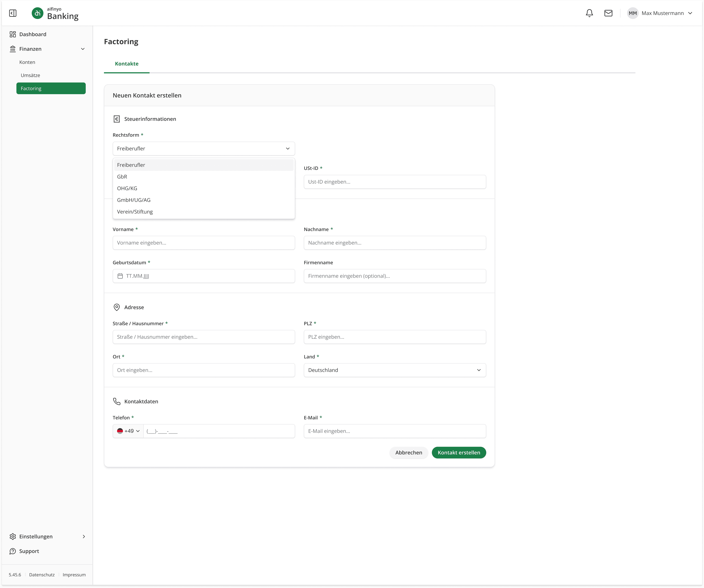Click the Abbrechen button

coord(408,452)
